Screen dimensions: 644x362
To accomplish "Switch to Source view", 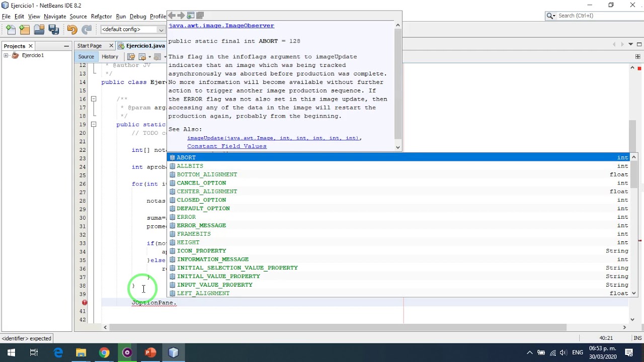I will point(86,57).
